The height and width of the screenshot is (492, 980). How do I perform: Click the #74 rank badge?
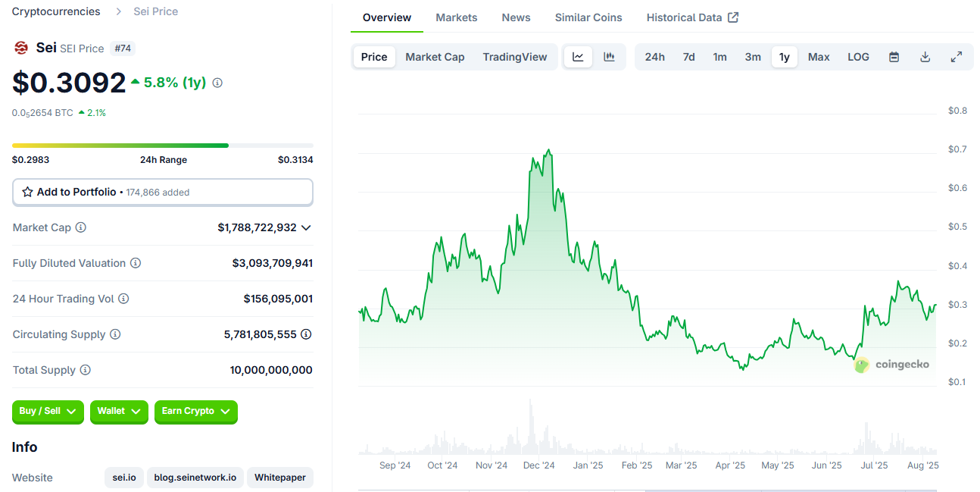[123, 49]
